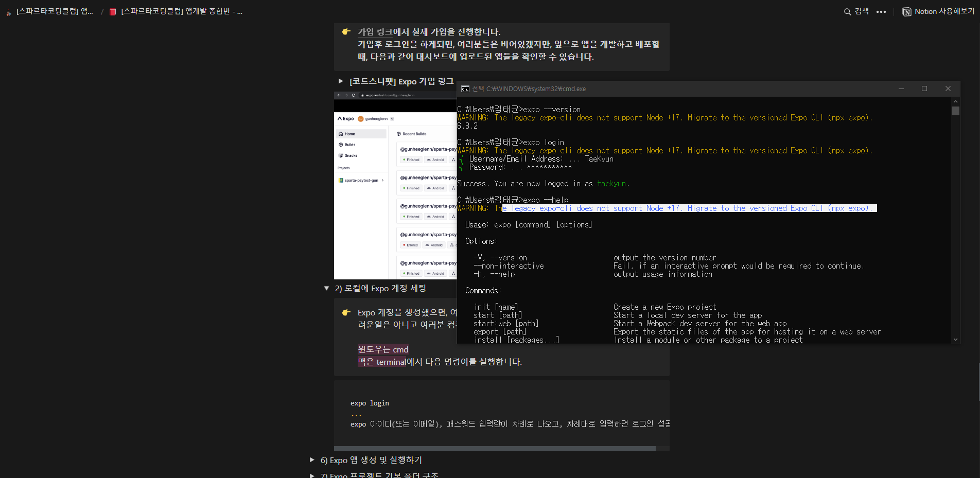Click the Notion 사용해보기 link
This screenshot has width=980, height=478.
pyautogui.click(x=938, y=11)
